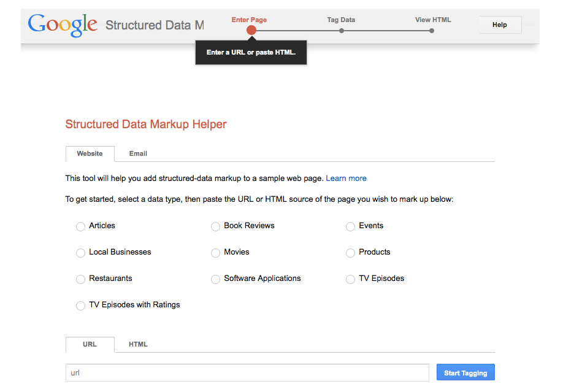
Task: Open the Help button
Action: 500,25
